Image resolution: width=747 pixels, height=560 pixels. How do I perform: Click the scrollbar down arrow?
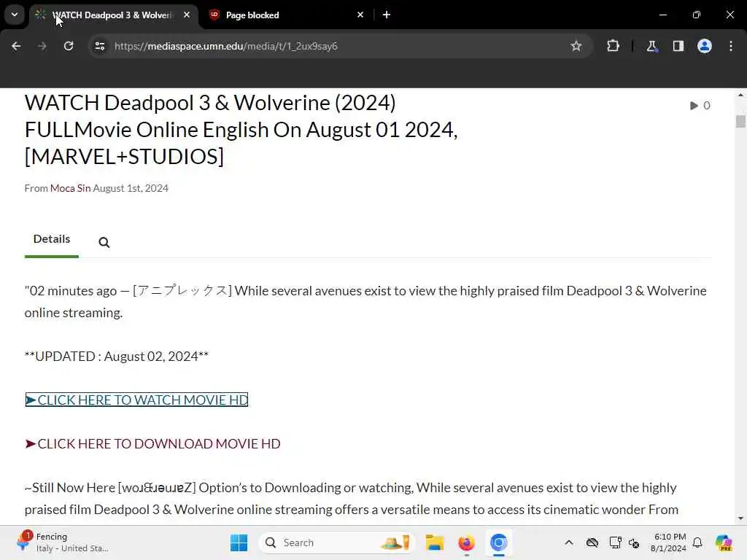point(740,518)
